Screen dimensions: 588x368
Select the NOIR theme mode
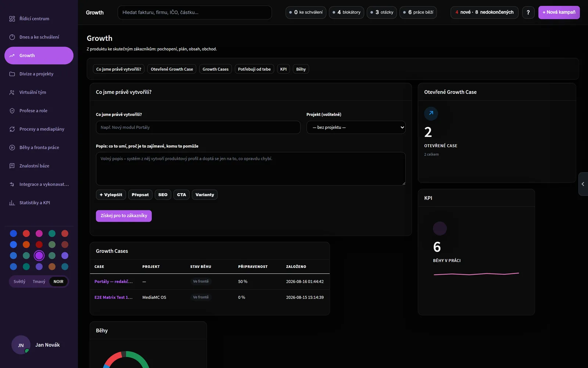coord(58,282)
